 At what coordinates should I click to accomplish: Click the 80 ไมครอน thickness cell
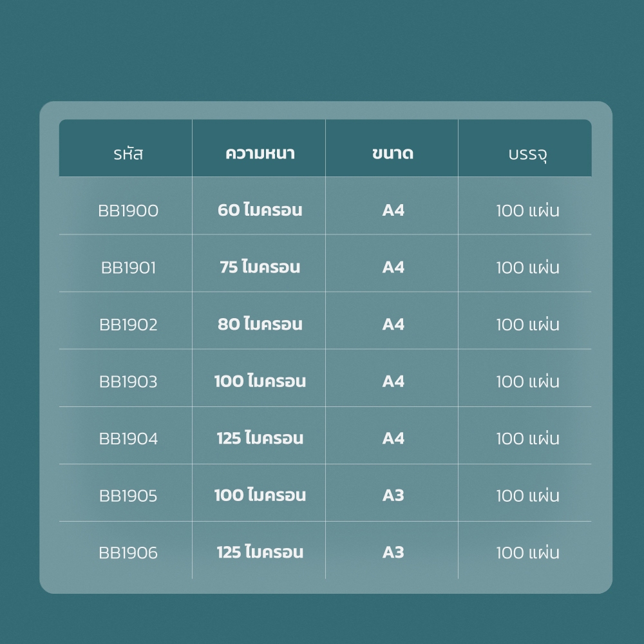pos(260,324)
